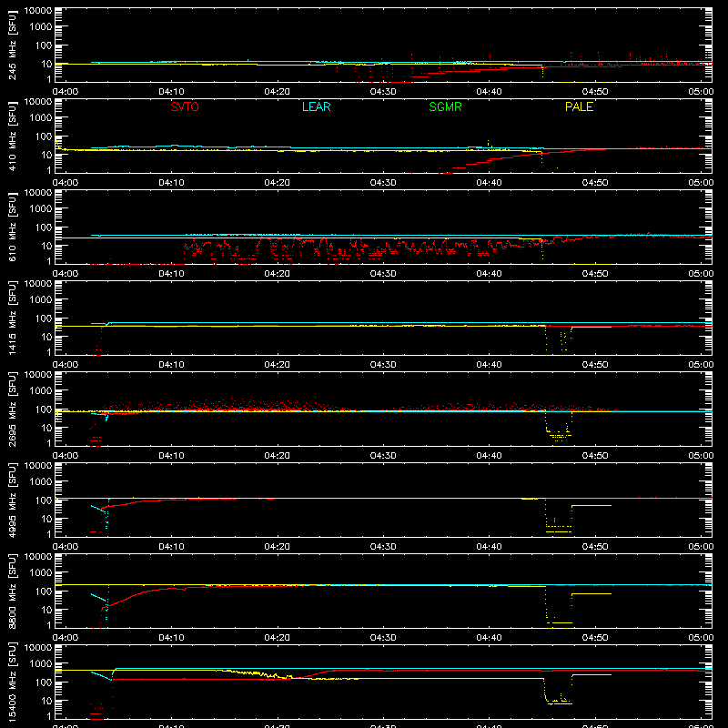Click 04:20 tick label under 610 MHz panel
Image resolution: width=728 pixels, height=728 pixels.
tap(278, 274)
